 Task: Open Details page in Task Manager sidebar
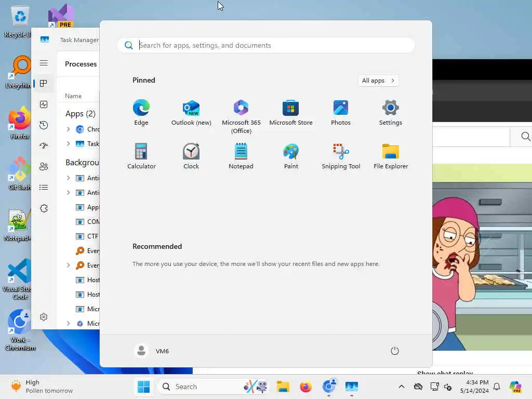(44, 187)
